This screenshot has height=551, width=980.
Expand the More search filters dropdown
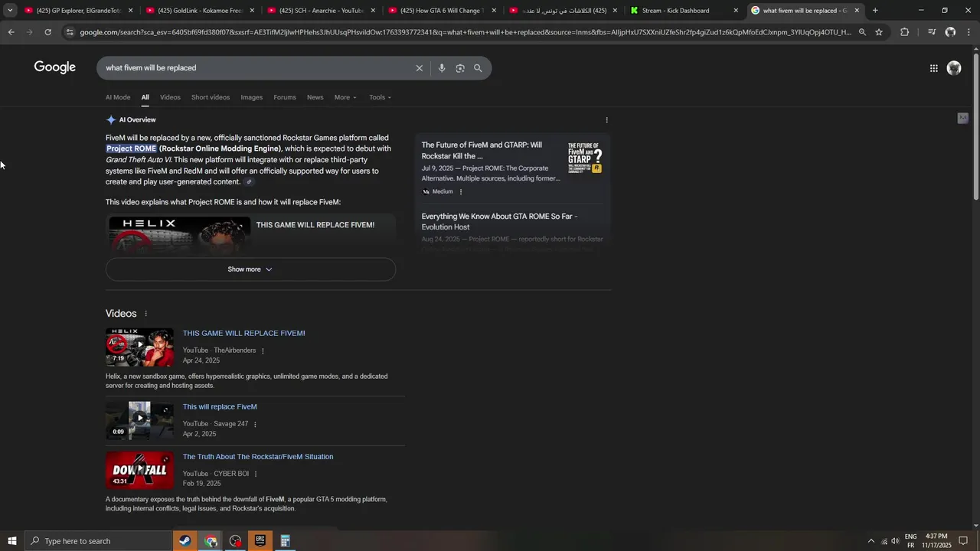pos(345,97)
